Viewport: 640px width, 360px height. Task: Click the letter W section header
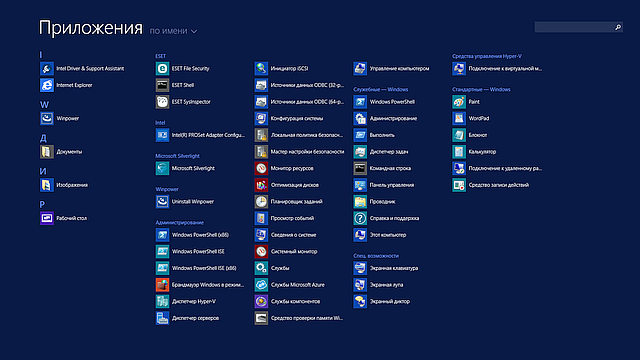coord(44,105)
